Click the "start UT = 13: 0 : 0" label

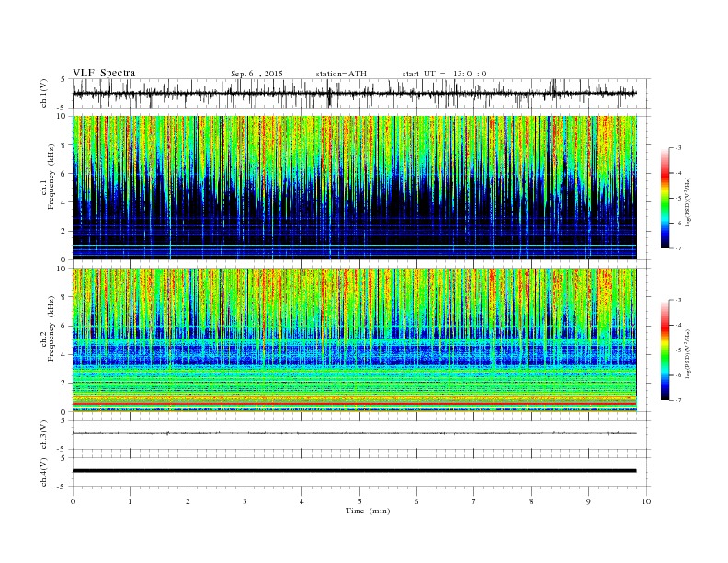tap(444, 74)
